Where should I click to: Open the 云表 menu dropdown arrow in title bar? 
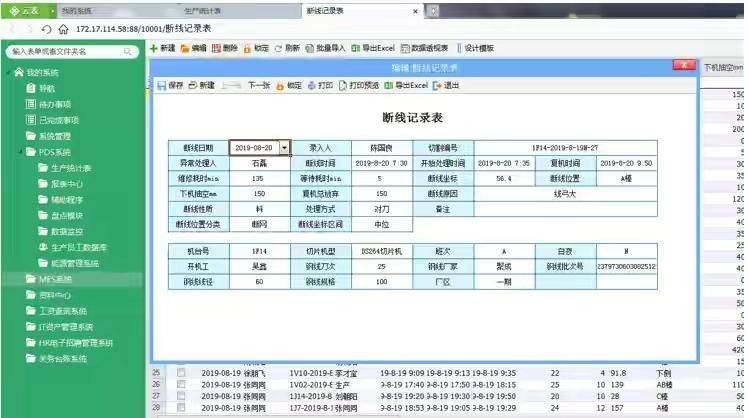pos(52,10)
